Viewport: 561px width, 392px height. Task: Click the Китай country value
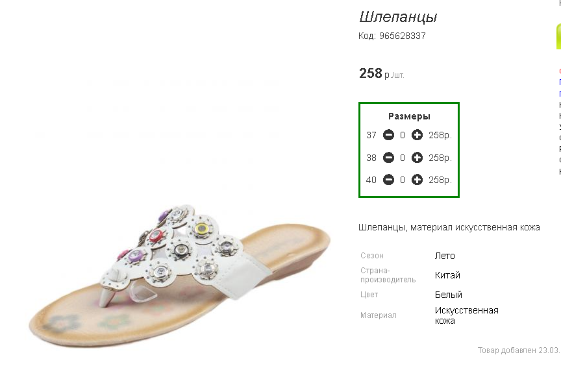tap(447, 275)
